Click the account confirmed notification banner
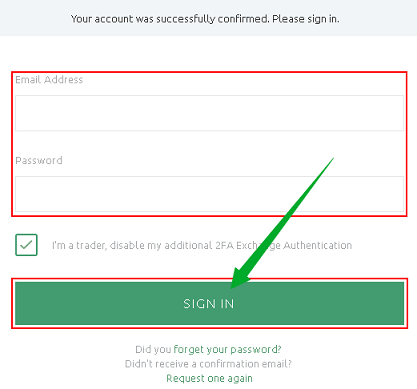 click(x=208, y=18)
